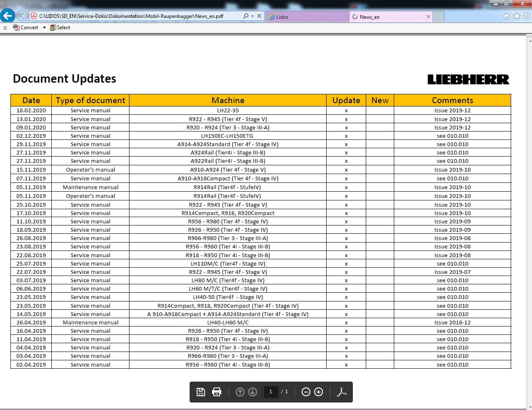This screenshot has width=532, height=410.
Task: Click the Select toolbar button
Action: pos(60,28)
